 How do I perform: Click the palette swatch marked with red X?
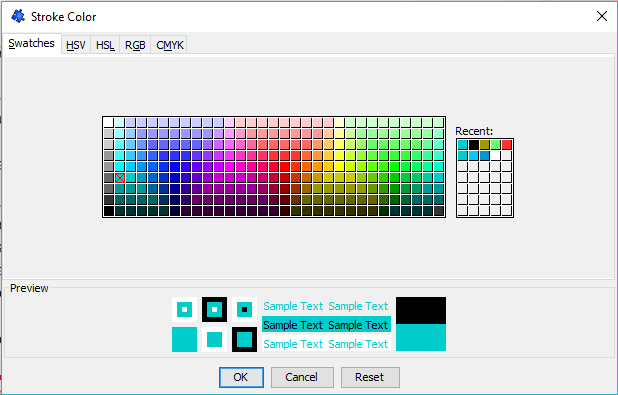pyautogui.click(x=120, y=178)
